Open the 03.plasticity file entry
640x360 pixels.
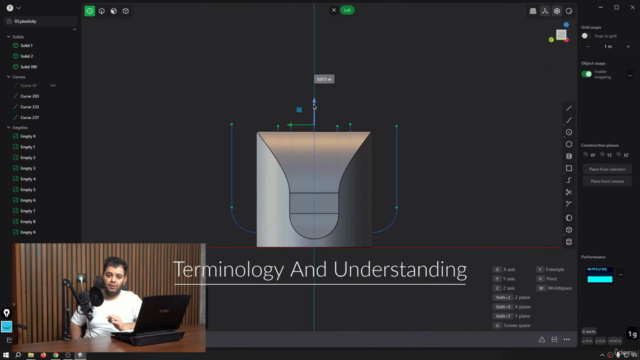(x=40, y=21)
